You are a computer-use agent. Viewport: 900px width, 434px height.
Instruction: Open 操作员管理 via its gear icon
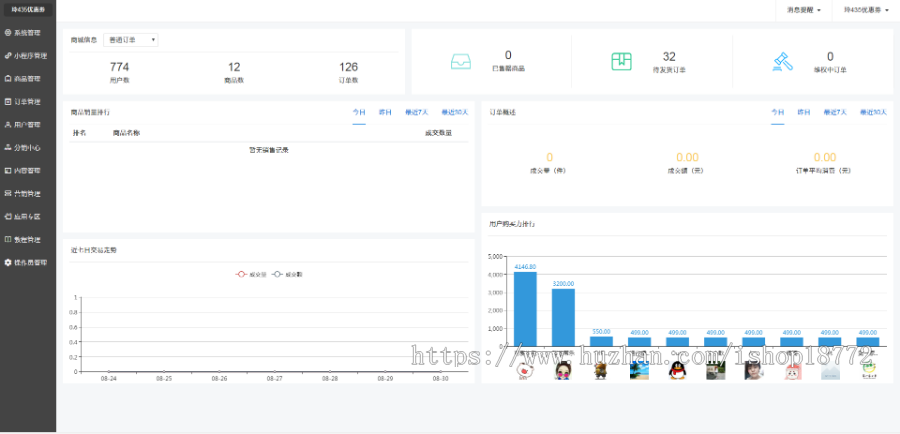pyautogui.click(x=7, y=262)
